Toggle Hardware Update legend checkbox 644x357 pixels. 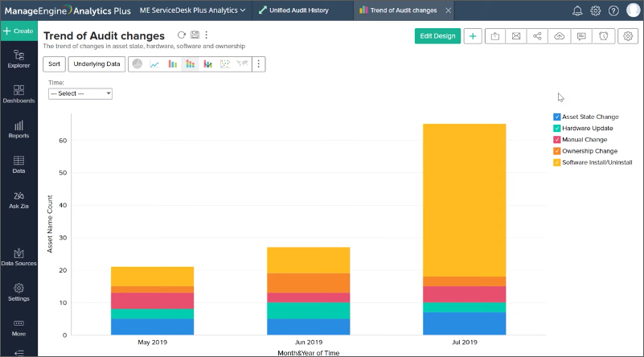[x=557, y=128]
